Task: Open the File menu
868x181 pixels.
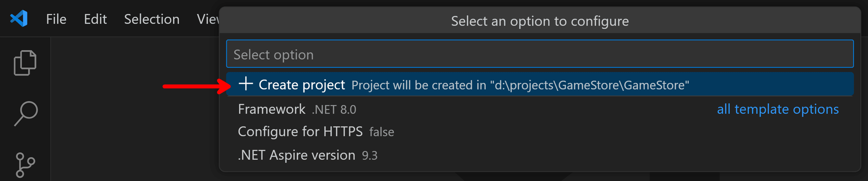Action: (x=56, y=19)
